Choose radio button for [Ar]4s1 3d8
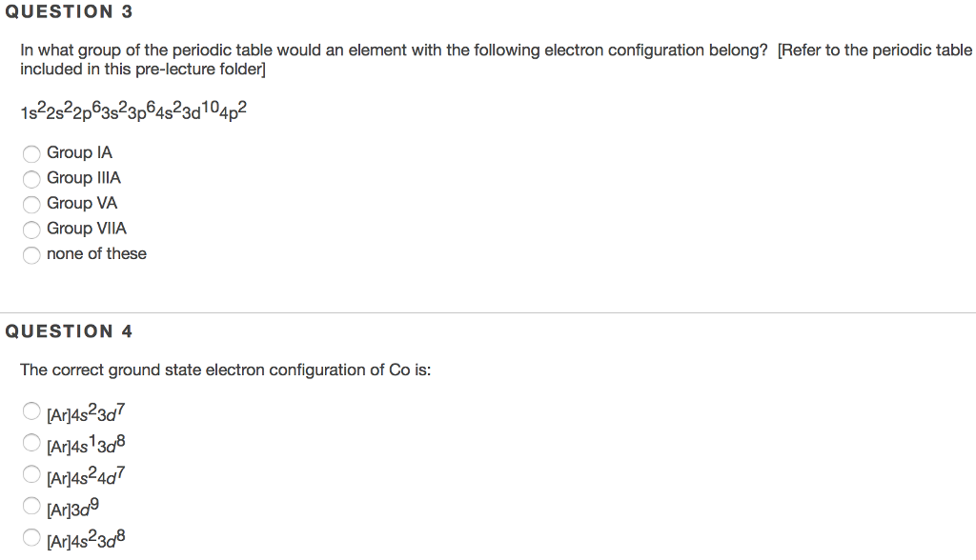This screenshot has height=560, width=976. (32, 443)
